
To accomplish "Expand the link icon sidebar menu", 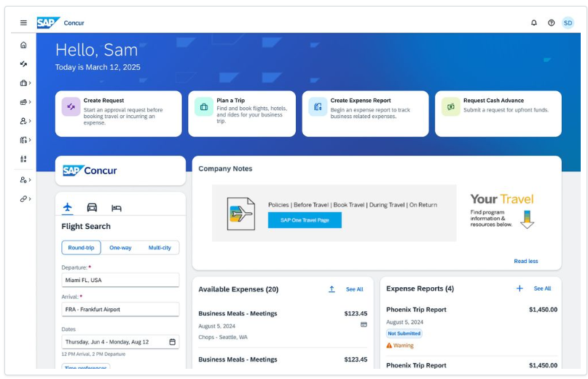I will (24, 198).
